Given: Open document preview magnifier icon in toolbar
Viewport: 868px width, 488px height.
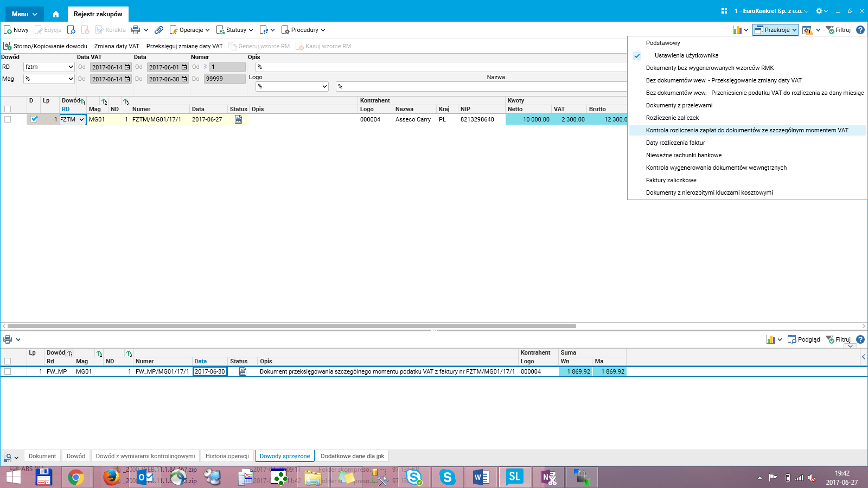Looking at the screenshot, I should [71, 30].
